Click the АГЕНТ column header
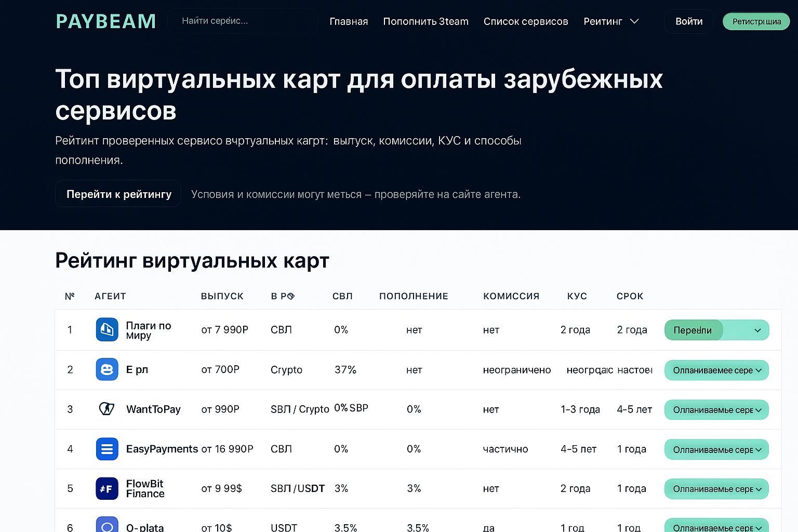 [x=110, y=296]
